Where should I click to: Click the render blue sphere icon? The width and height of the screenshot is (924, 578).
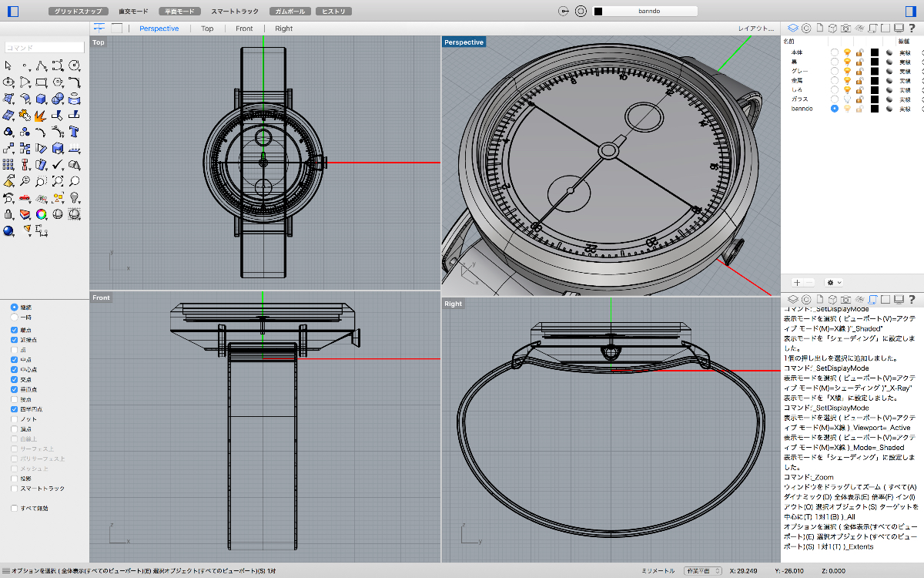click(9, 230)
